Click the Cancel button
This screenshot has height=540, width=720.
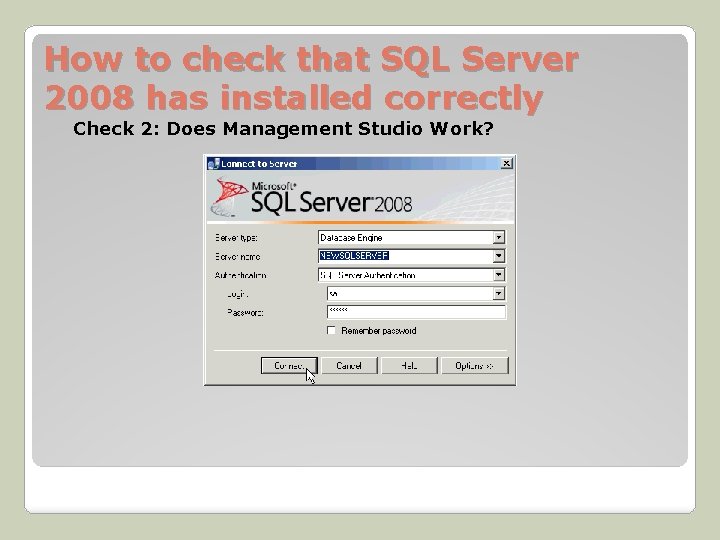click(349, 366)
